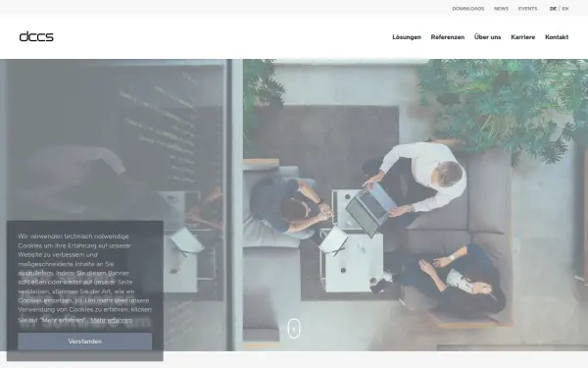Follow the Mehr erfahren cookie link
The image size is (588, 368).
(x=111, y=320)
